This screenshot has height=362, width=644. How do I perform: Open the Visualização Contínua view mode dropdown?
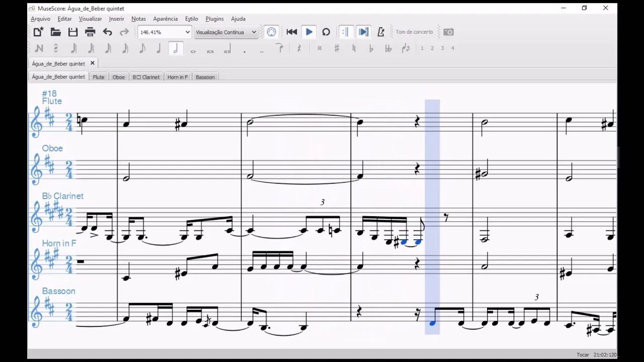tap(226, 32)
